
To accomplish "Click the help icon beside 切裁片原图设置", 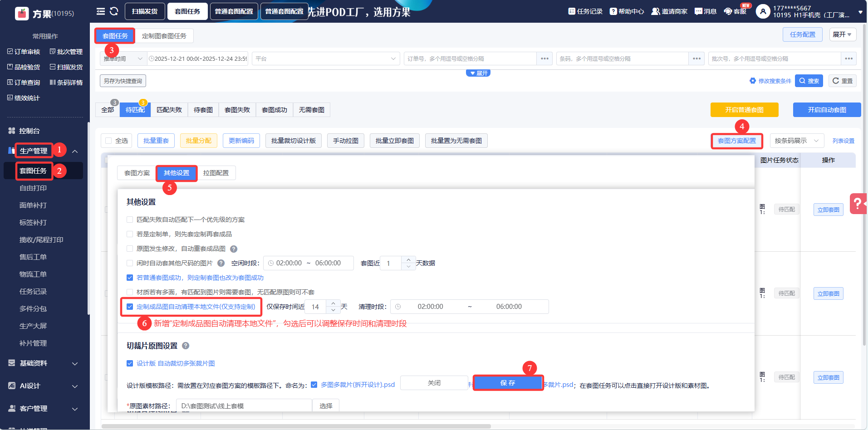I will [x=186, y=346].
